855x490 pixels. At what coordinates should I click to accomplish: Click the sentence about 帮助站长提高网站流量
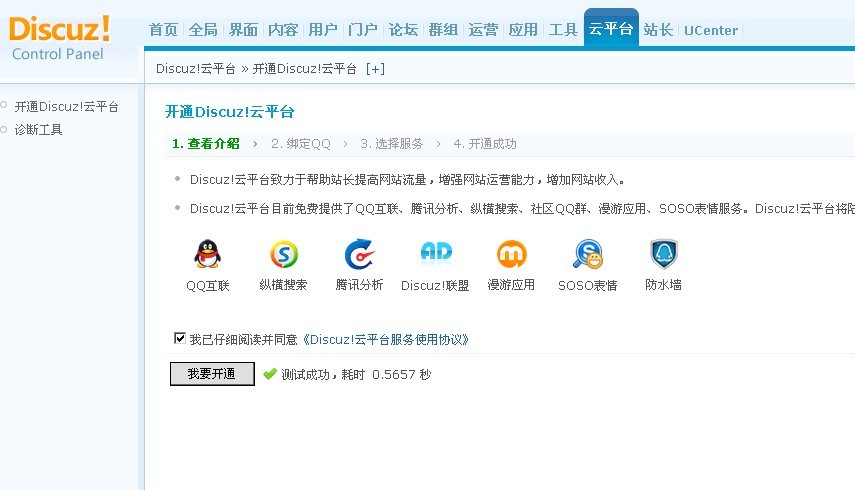coord(407,180)
